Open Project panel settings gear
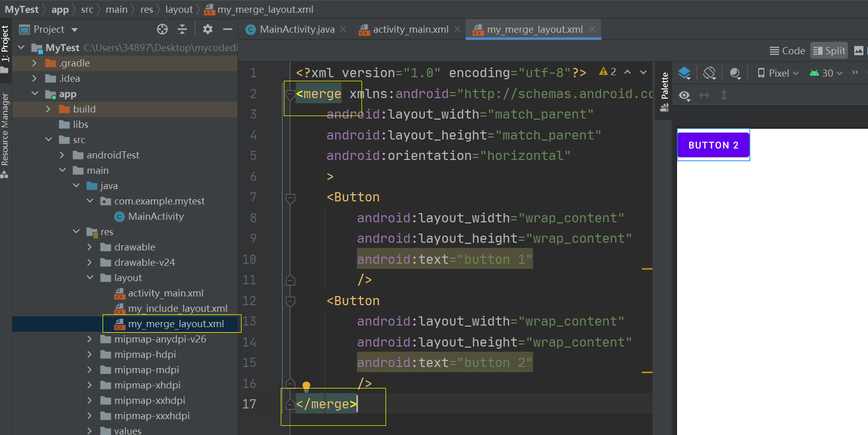This screenshot has width=868, height=435. click(x=207, y=29)
